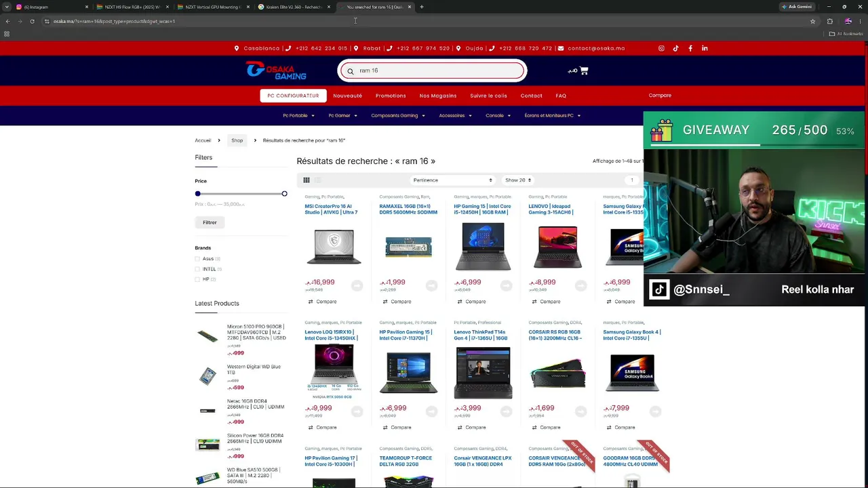This screenshot has height=488, width=868.
Task: Open the FAQ link
Action: click(x=561, y=96)
